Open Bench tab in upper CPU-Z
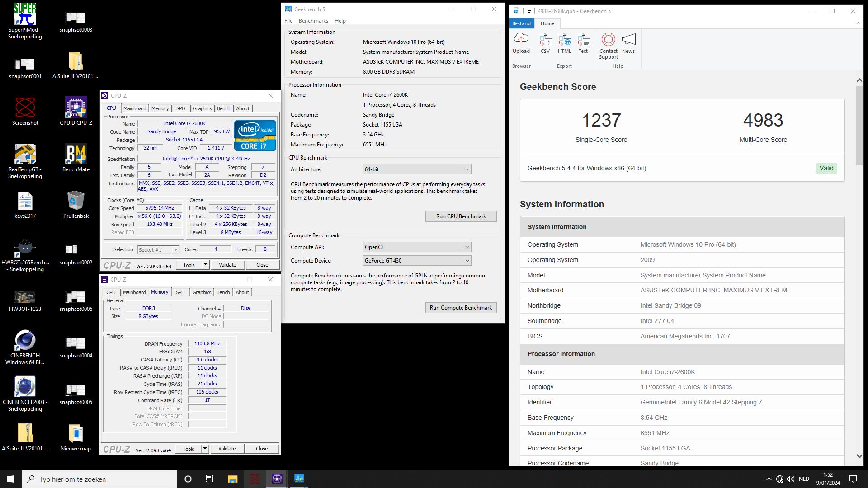The image size is (868, 488). tap(223, 108)
